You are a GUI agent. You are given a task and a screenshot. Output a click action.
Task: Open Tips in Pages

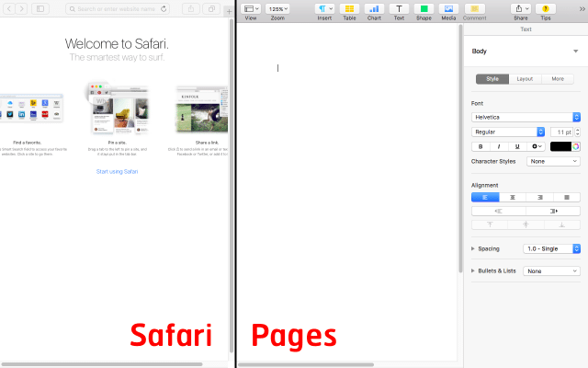[546, 8]
